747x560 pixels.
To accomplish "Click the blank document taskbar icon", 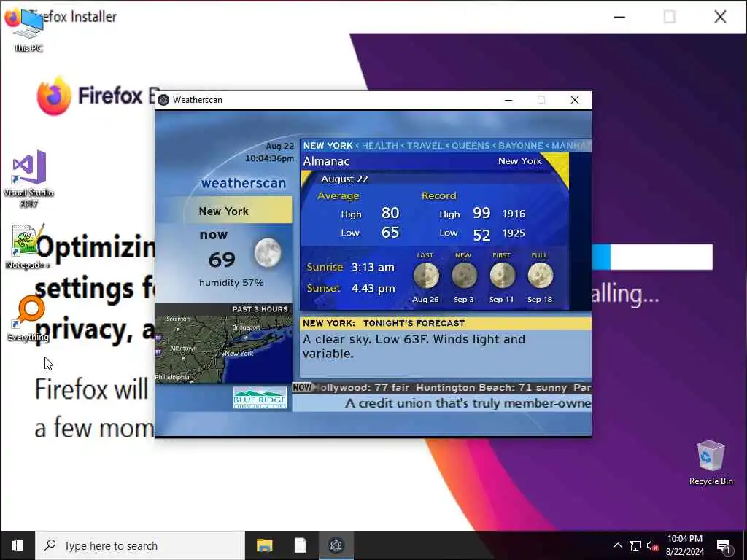I will (x=300, y=545).
